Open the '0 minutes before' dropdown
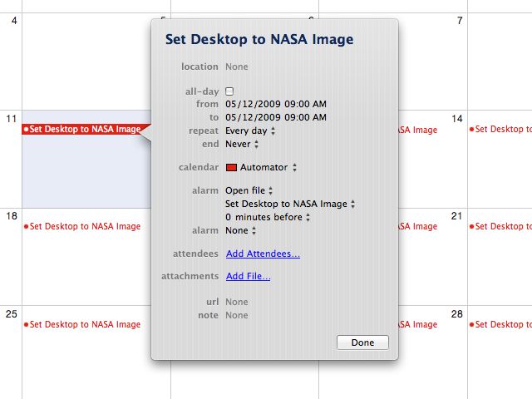The image size is (532, 399). [268, 217]
